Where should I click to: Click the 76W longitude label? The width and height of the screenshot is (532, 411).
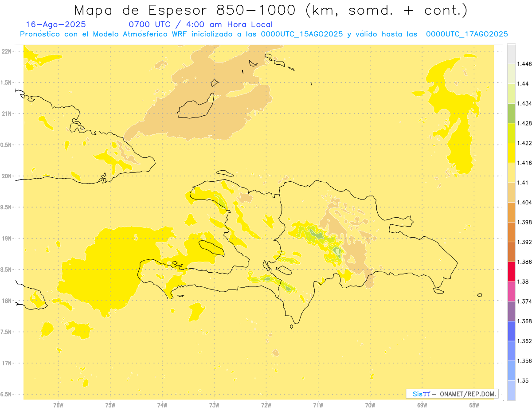(x=58, y=405)
